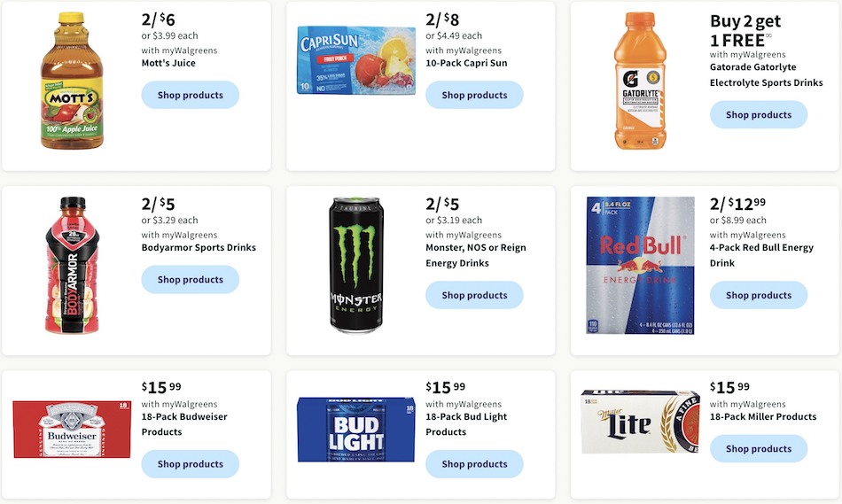The height and width of the screenshot is (504, 842).
Task: Open the Capri Sun fruit punch box image
Action: point(356,60)
